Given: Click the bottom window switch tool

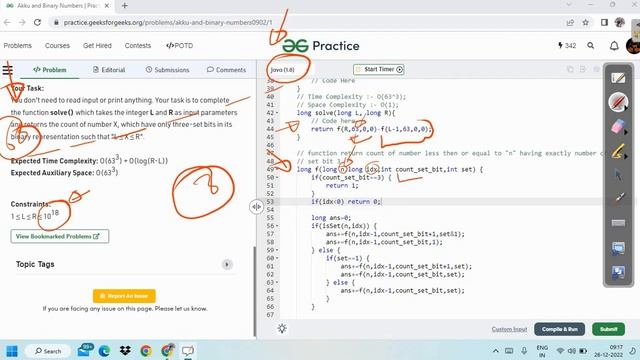Looking at the screenshot, I should coord(618,272).
